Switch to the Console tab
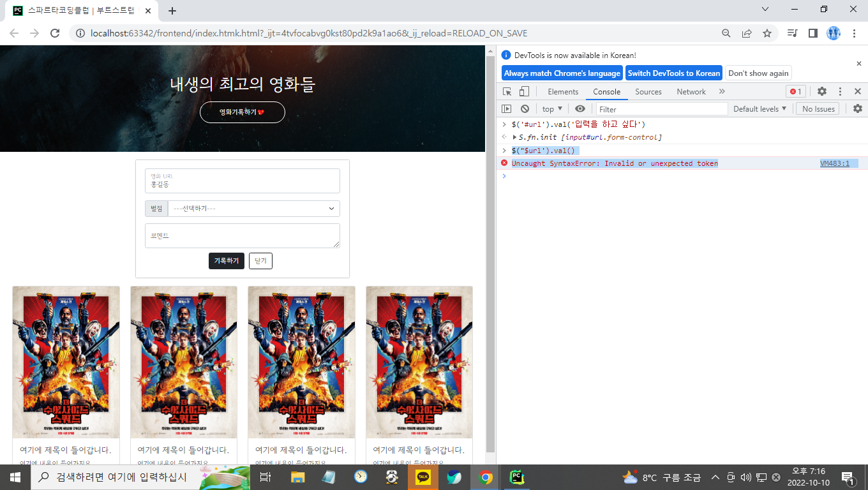Screen dimensions: 868x490 click(606, 92)
